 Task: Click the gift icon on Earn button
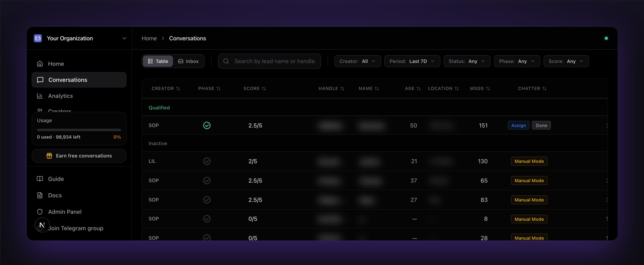(49, 156)
